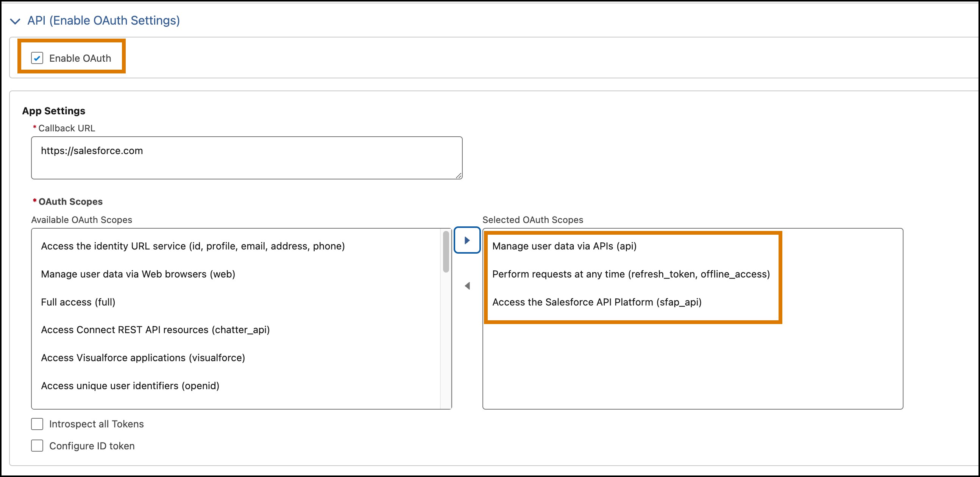The height and width of the screenshot is (477, 980).
Task: Uncheck the Enable OAuth checkbox
Action: pos(37,58)
